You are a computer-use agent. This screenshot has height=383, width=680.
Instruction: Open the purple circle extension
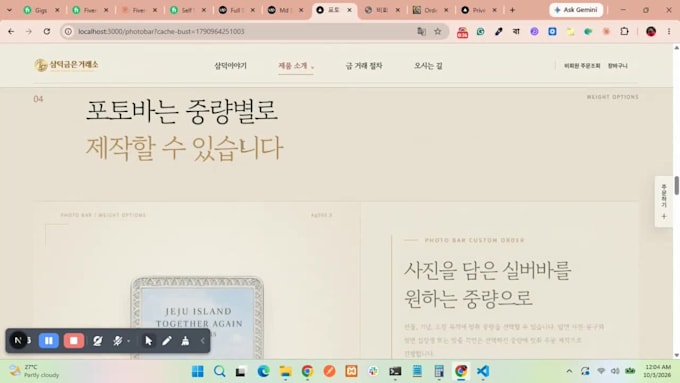click(534, 31)
